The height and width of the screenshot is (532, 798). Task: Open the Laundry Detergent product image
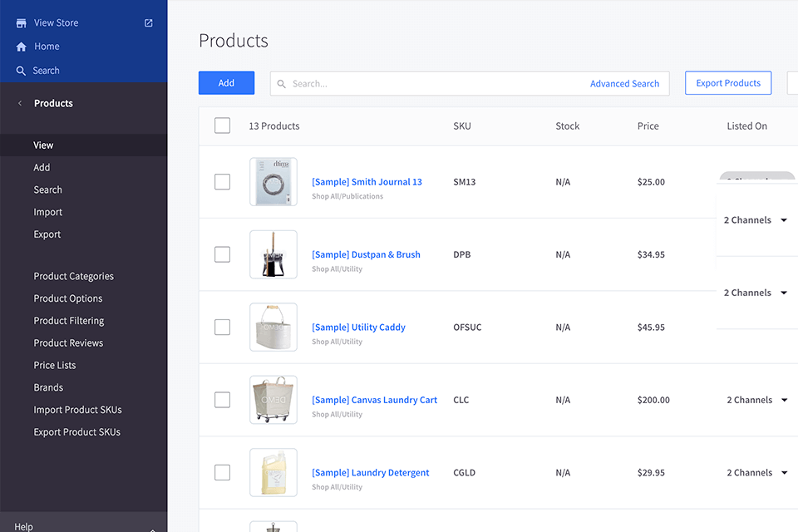coord(273,473)
